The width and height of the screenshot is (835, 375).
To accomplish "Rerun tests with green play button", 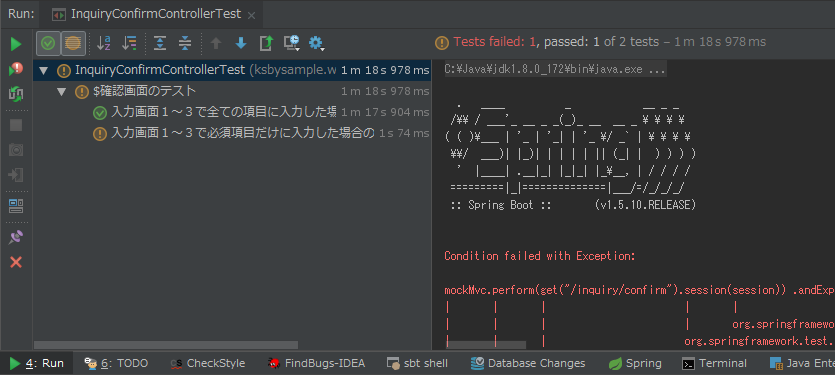I will point(16,44).
